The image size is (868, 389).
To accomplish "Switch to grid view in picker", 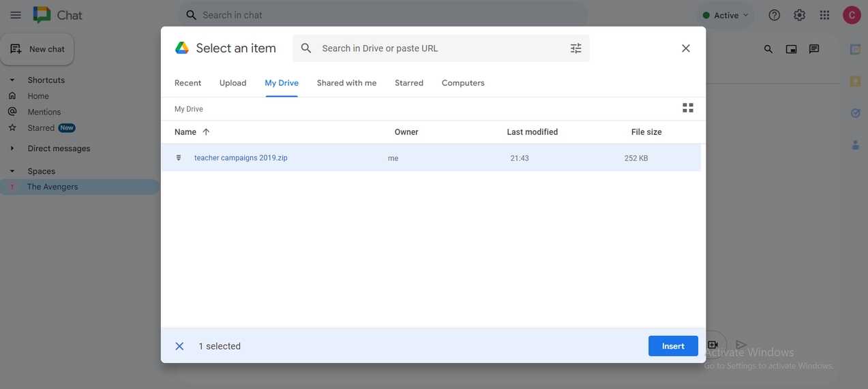I will 688,108.
